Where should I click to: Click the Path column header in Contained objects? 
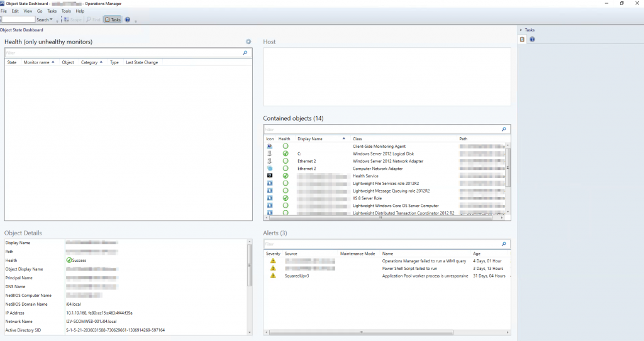tap(464, 139)
